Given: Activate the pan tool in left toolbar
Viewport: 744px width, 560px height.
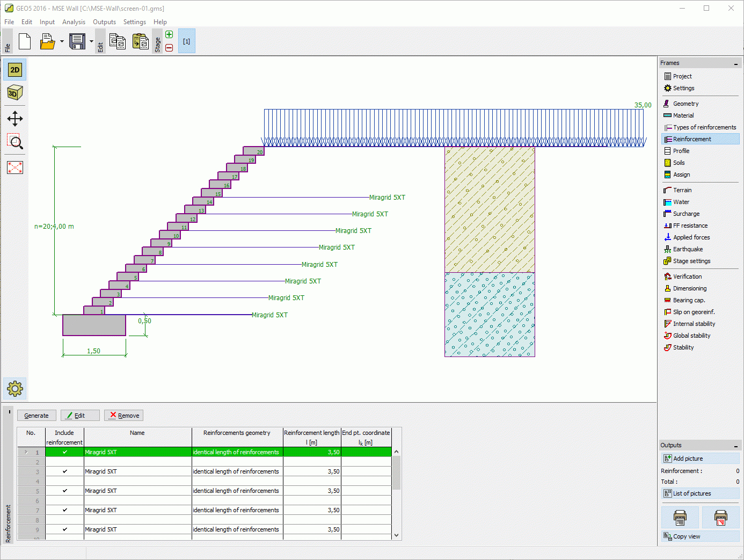Looking at the screenshot, I should (x=14, y=119).
